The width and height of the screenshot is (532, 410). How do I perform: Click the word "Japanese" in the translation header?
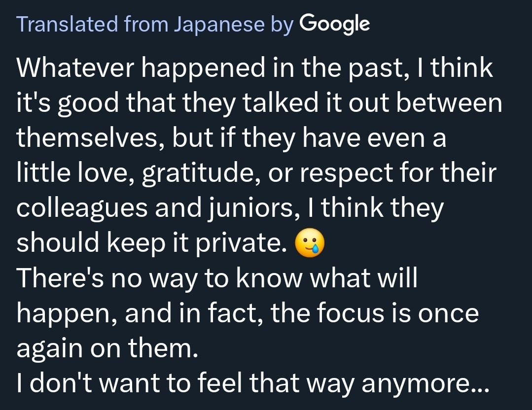[x=219, y=24]
